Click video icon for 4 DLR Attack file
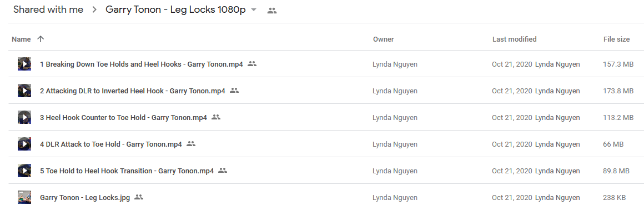This screenshot has height=205, width=644. (24, 144)
